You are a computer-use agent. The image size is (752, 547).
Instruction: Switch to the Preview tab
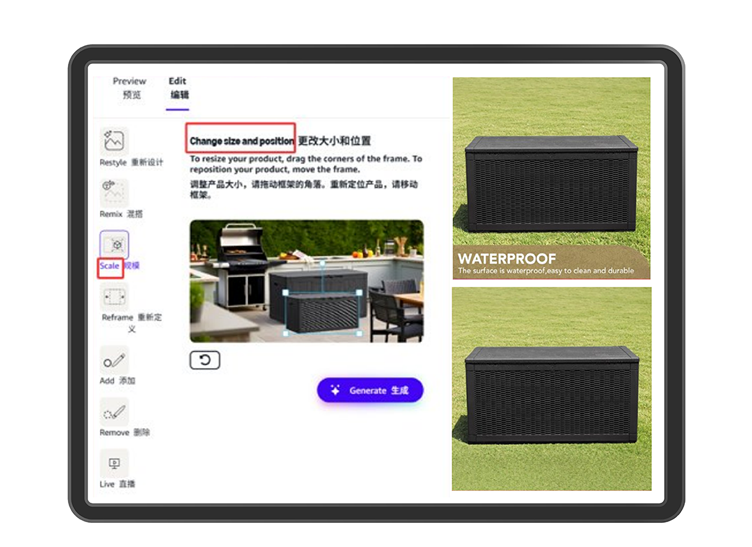pos(129,88)
